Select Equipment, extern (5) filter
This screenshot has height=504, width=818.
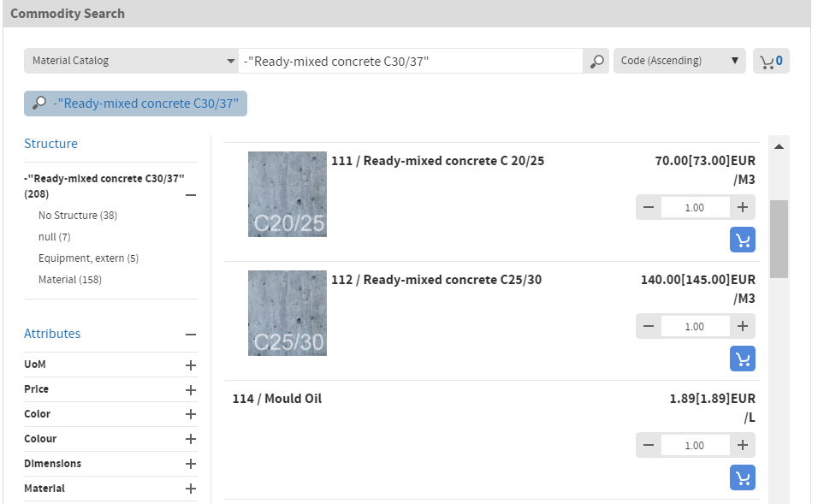(x=88, y=258)
